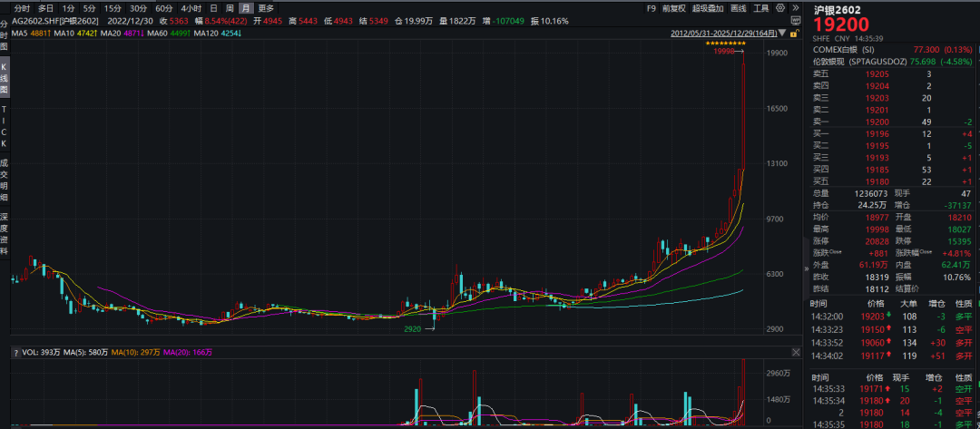Viewport: 980px width, 429px height.
Task: Click the 超级叠加 overlay button
Action: click(708, 8)
